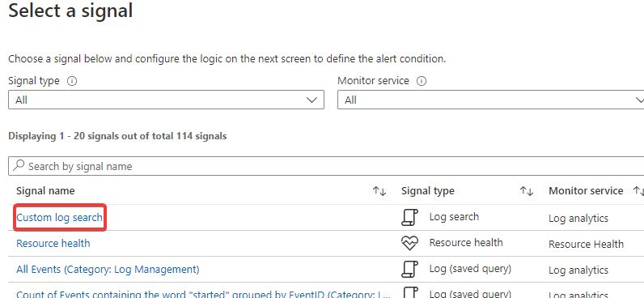Click the Monitor service column header
The image size is (644, 298).
point(586,191)
